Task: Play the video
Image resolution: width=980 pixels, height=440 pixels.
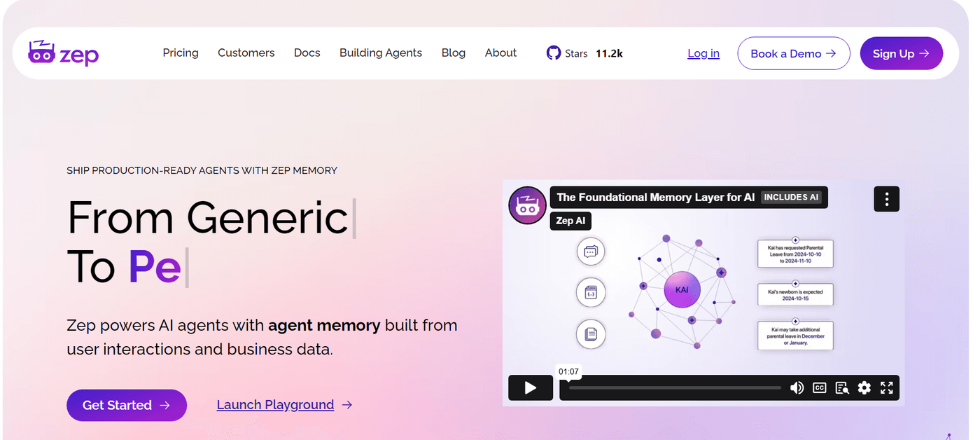Action: coord(530,387)
